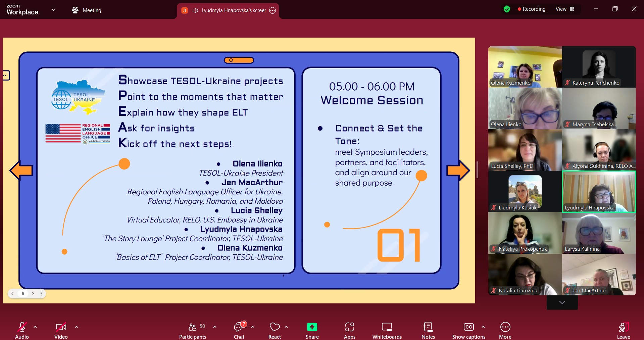Open the View layout menu

tap(565, 9)
